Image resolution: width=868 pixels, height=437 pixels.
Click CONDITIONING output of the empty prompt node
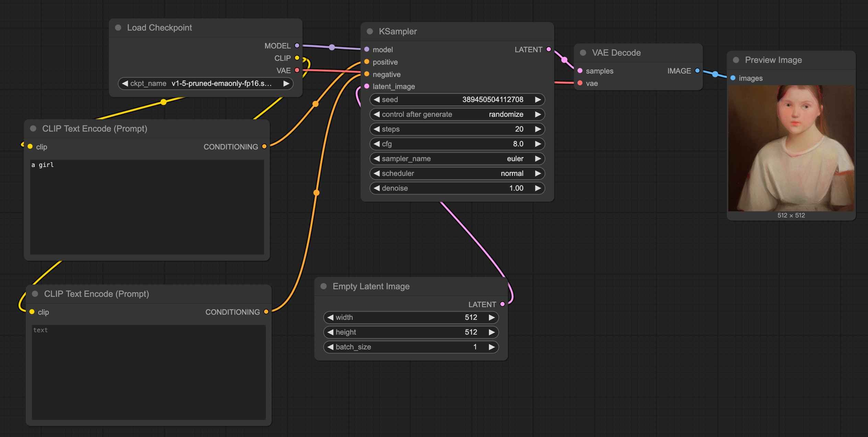pos(266,312)
